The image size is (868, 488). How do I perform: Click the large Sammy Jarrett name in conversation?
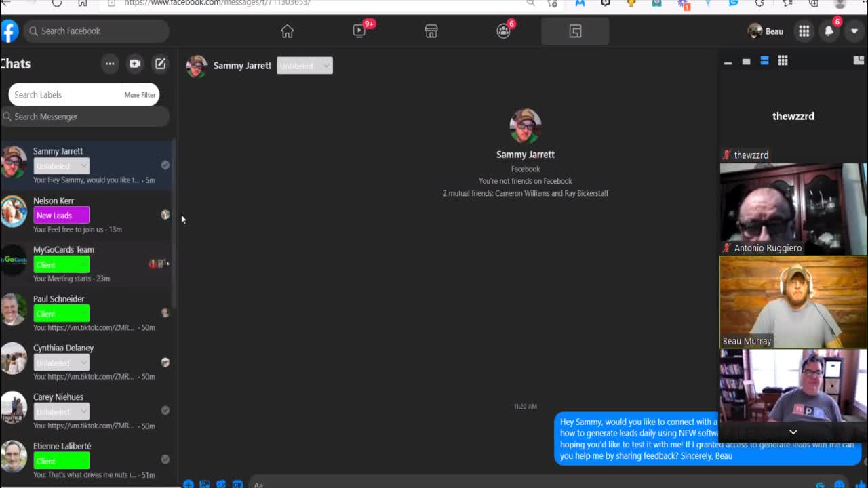click(526, 155)
